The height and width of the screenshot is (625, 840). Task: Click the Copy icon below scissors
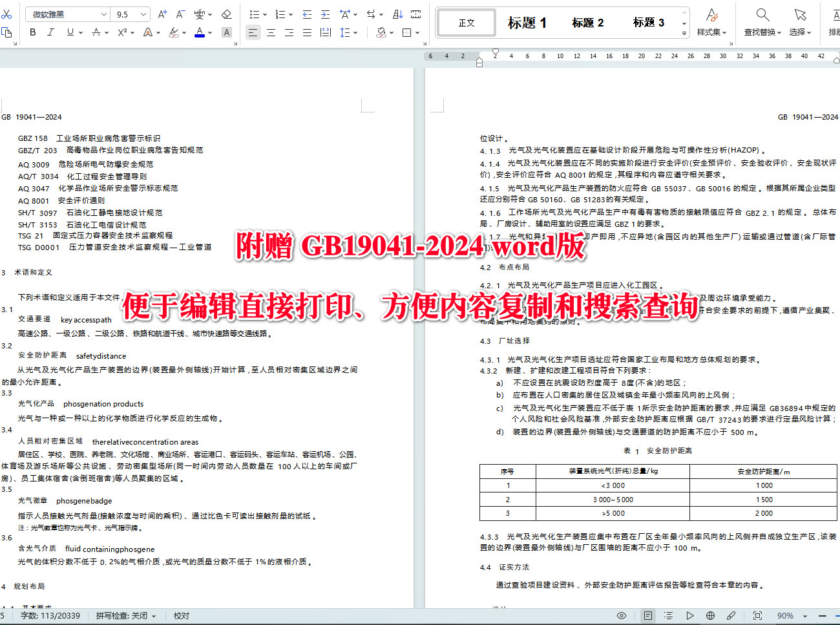pyautogui.click(x=6, y=32)
